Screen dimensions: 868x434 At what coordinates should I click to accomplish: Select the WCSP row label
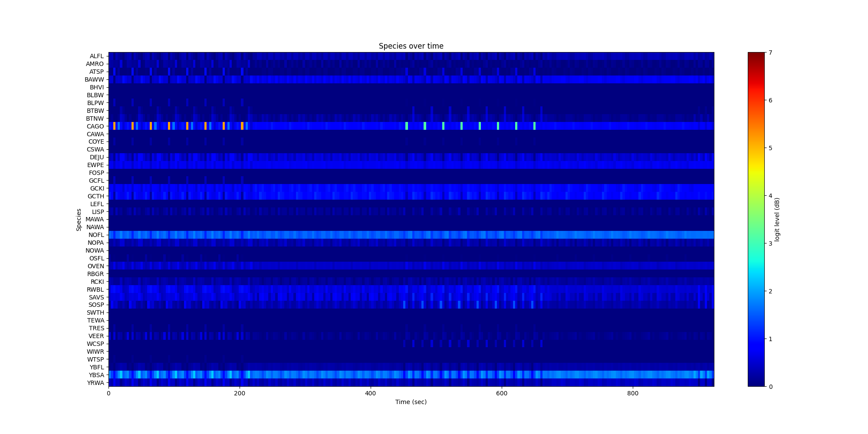click(x=95, y=344)
